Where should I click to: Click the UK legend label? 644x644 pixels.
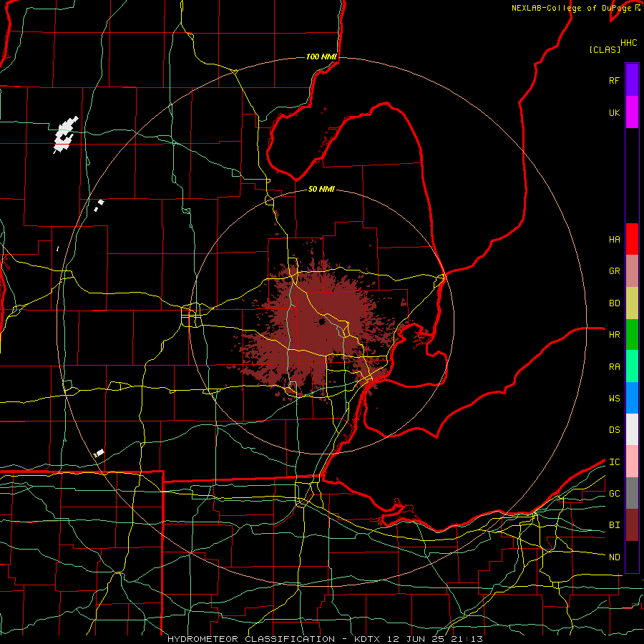[614, 112]
